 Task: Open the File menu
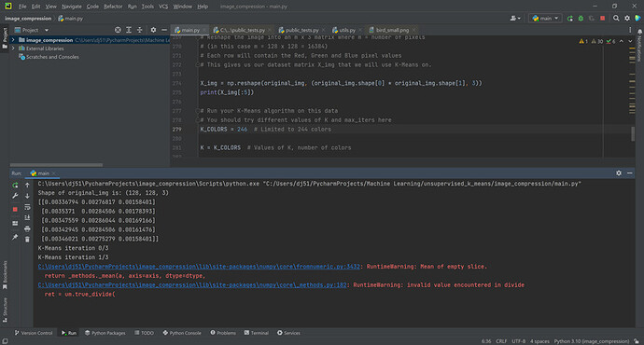22,7
